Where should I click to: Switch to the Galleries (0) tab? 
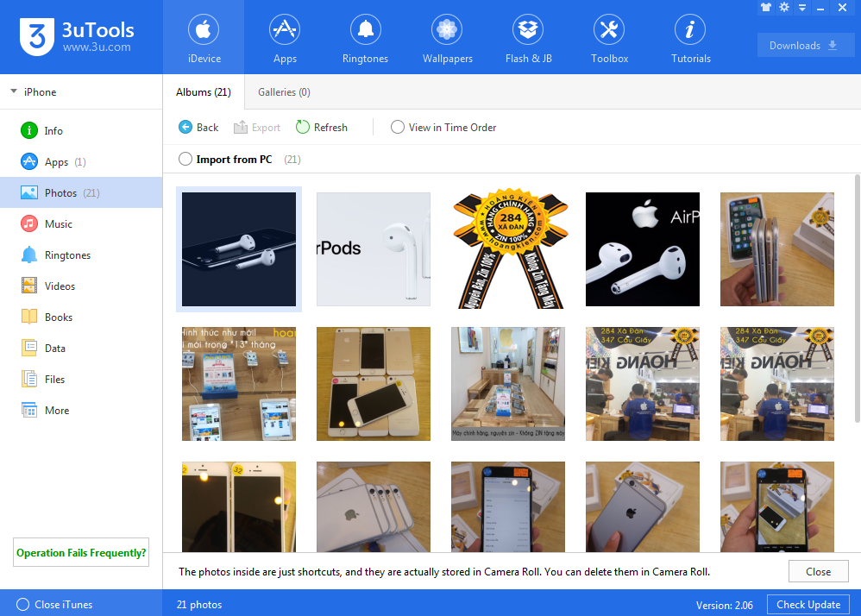[x=284, y=92]
